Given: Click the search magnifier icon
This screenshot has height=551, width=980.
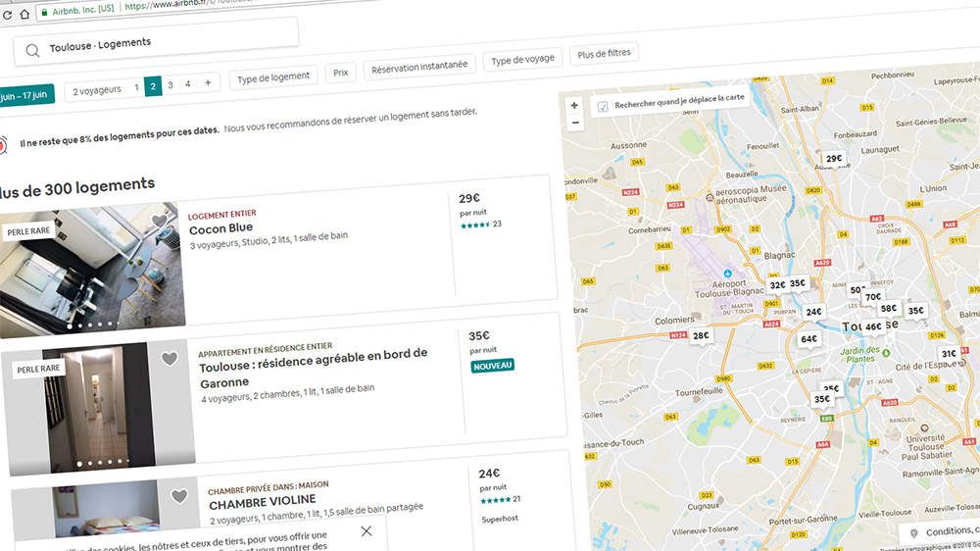Looking at the screenshot, I should (x=32, y=50).
